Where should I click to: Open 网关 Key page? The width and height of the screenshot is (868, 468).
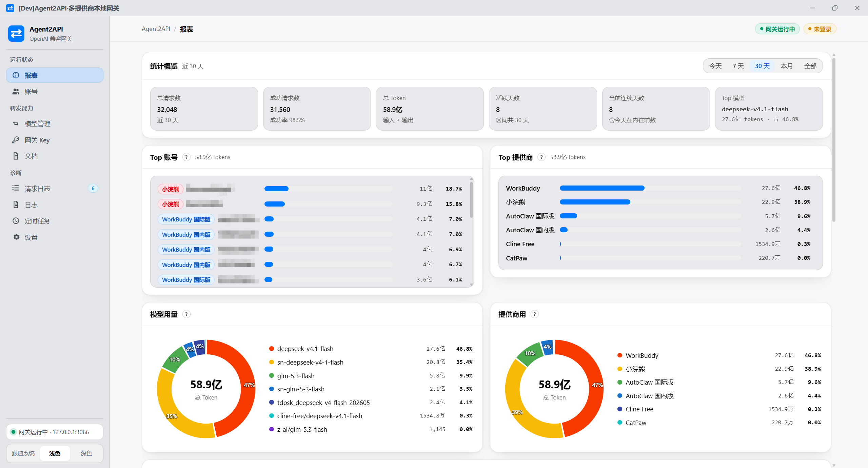coord(55,140)
